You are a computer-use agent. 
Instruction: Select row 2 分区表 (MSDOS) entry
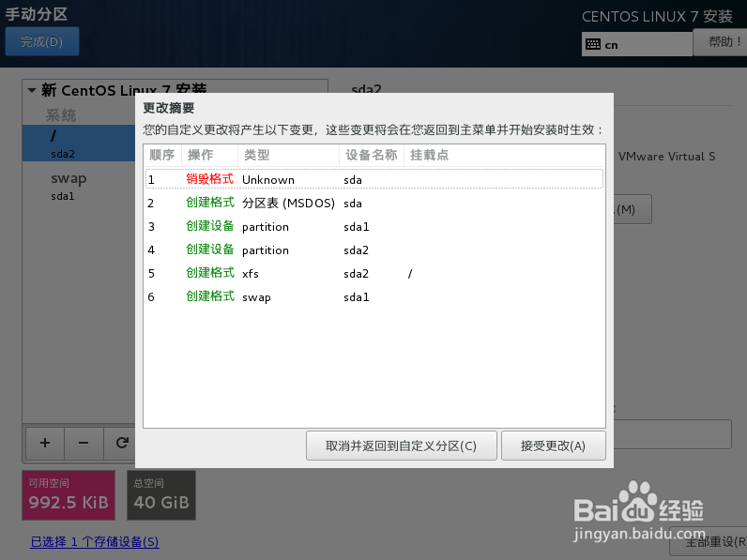tap(374, 203)
